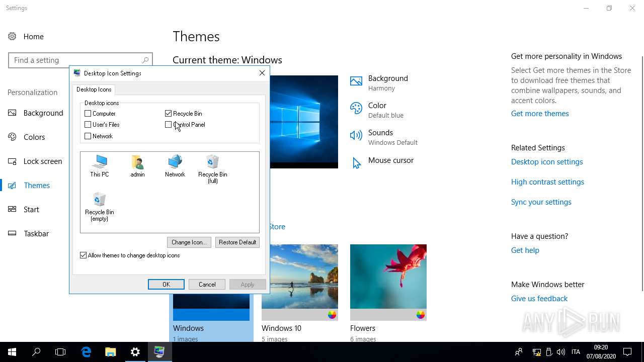This screenshot has height=362, width=644.
Task: Open taskbar search magnifier
Action: click(36, 352)
